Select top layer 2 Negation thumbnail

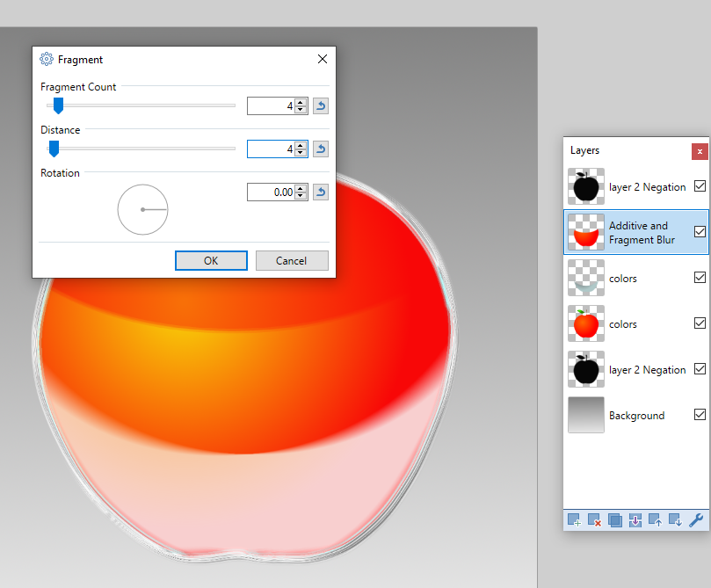coord(586,186)
